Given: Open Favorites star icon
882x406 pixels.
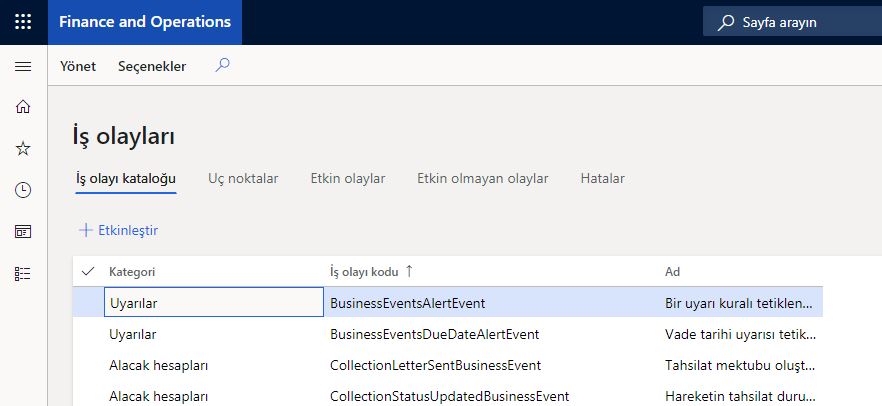Looking at the screenshot, I should pyautogui.click(x=23, y=148).
